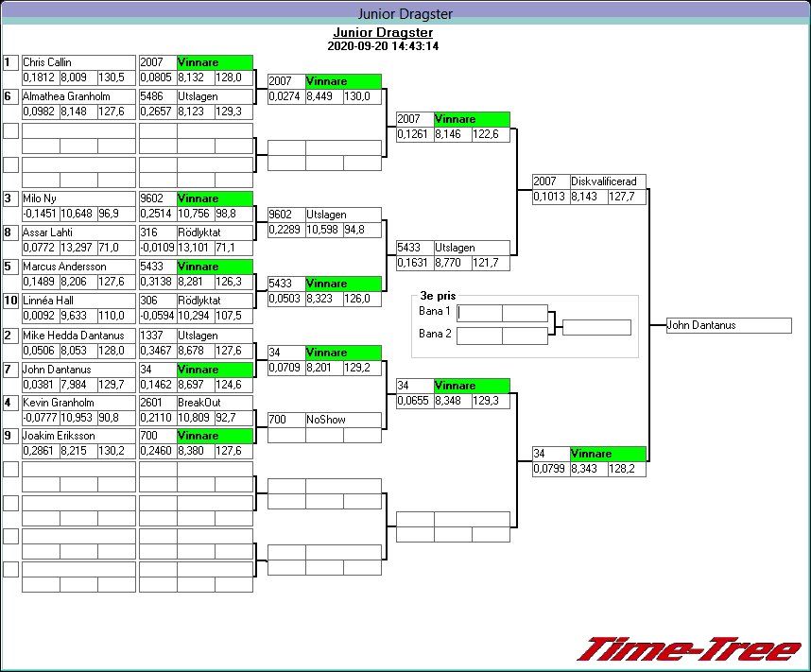Click the Bana 2 first input field
The width and height of the screenshot is (811, 672).
coord(480,336)
